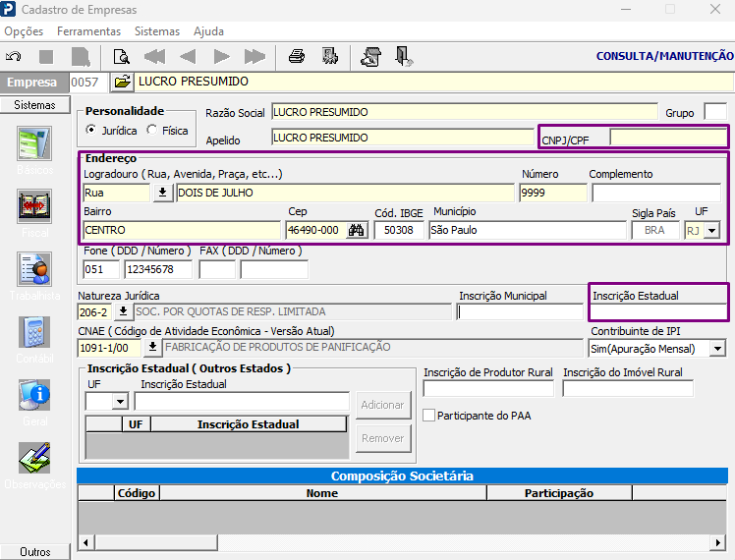This screenshot has width=735, height=560.
Task: Check the Participante do PAA checkbox
Action: [x=428, y=416]
